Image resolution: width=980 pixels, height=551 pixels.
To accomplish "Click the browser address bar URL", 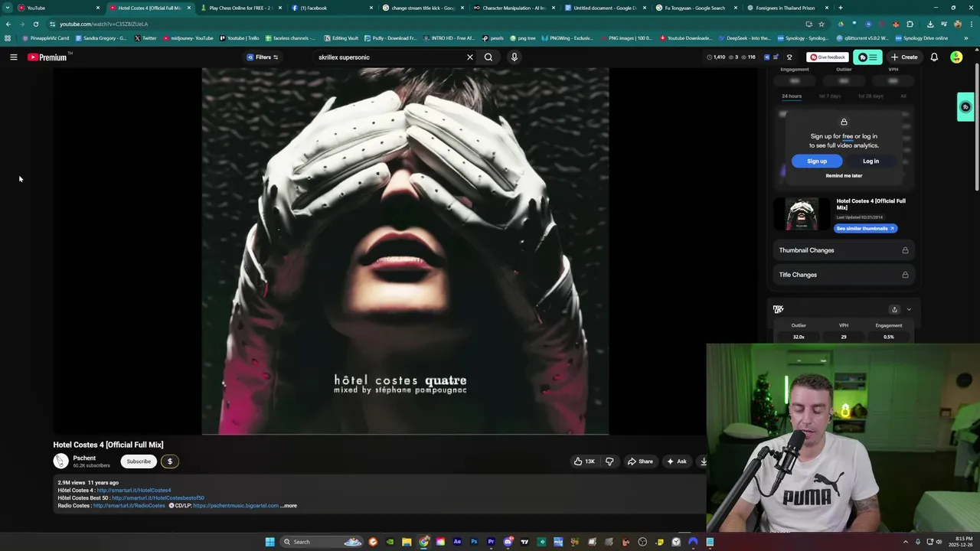I will pos(104,24).
